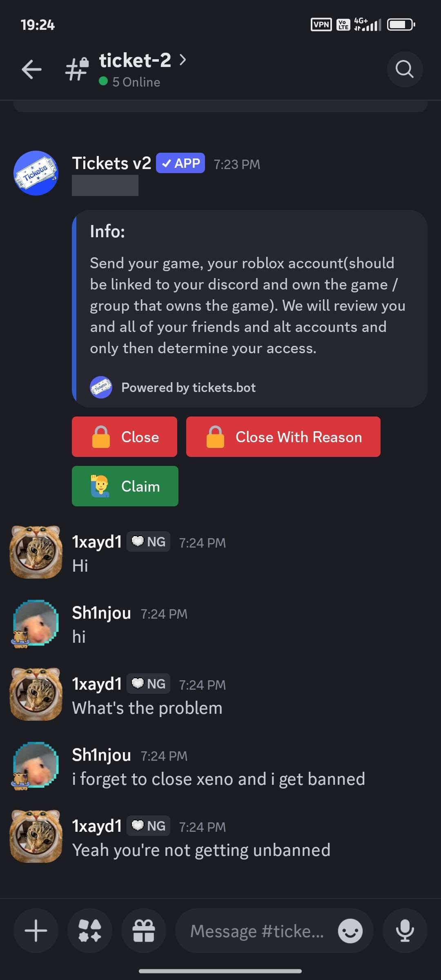
Task: Click the red Close ticket button
Action: (125, 437)
